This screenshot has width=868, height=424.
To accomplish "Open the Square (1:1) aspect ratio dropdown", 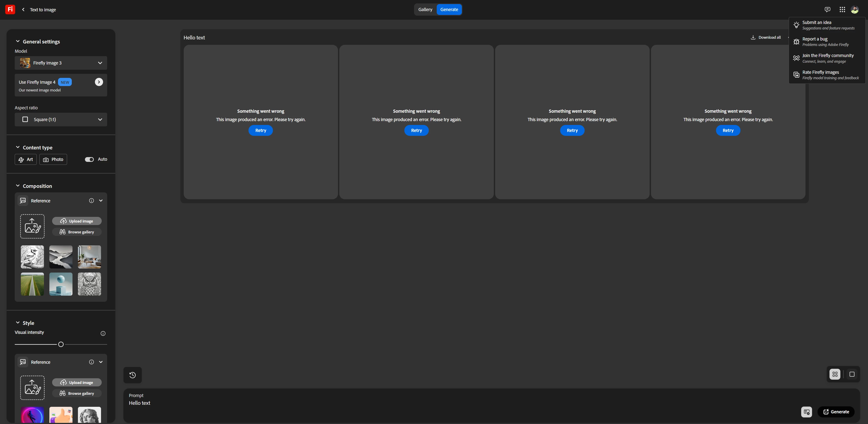I will click(x=61, y=120).
